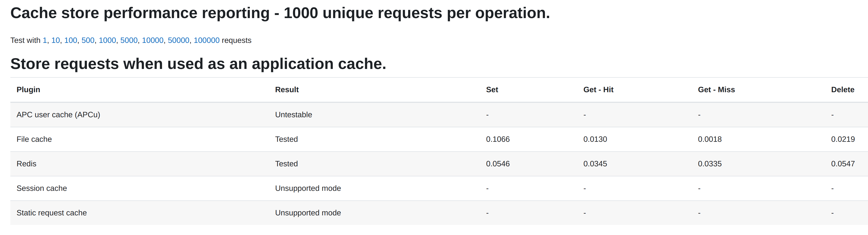This screenshot has height=235, width=868.
Task: Click the Get - Hit column header
Action: point(598,90)
